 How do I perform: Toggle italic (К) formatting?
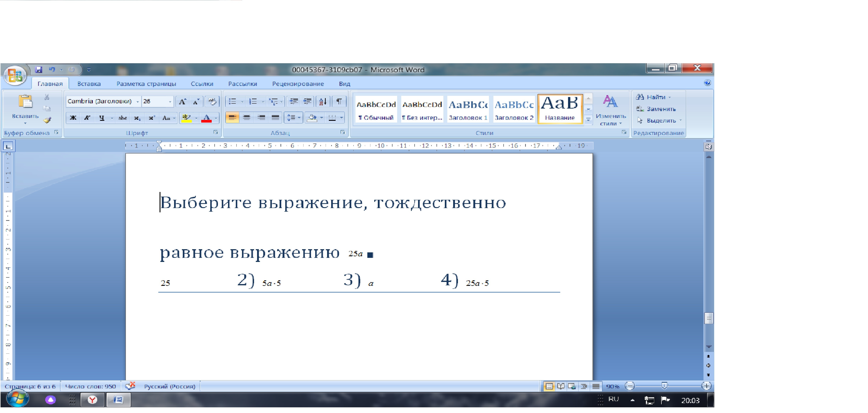(x=87, y=118)
